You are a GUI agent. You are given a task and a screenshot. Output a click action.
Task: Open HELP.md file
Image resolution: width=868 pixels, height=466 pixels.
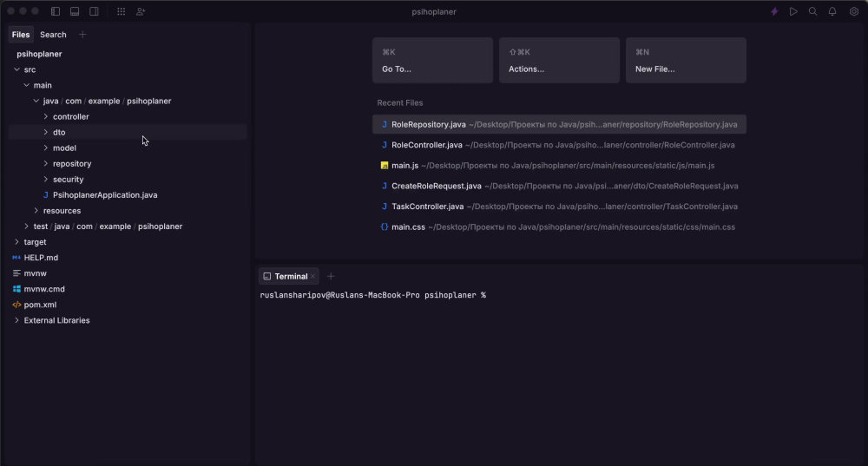click(x=41, y=258)
